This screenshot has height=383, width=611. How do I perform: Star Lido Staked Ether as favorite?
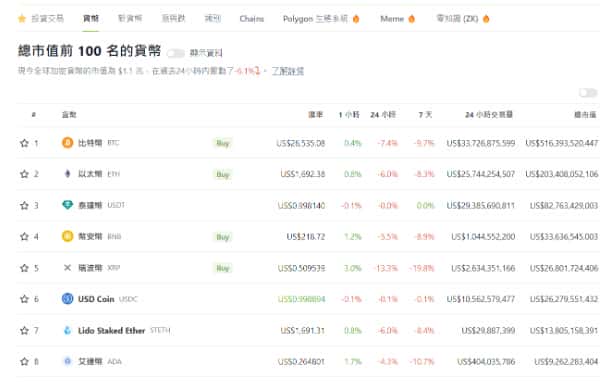pyautogui.click(x=24, y=330)
